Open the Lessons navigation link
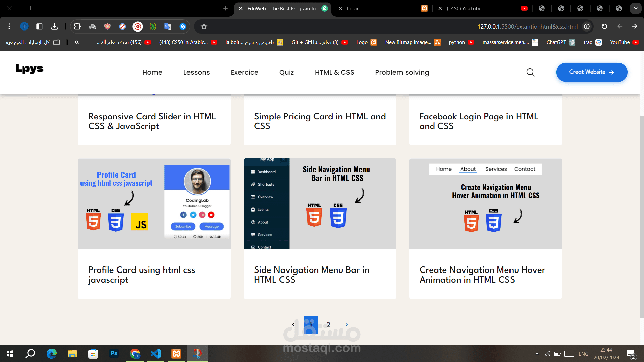This screenshot has height=362, width=644. (197, 72)
